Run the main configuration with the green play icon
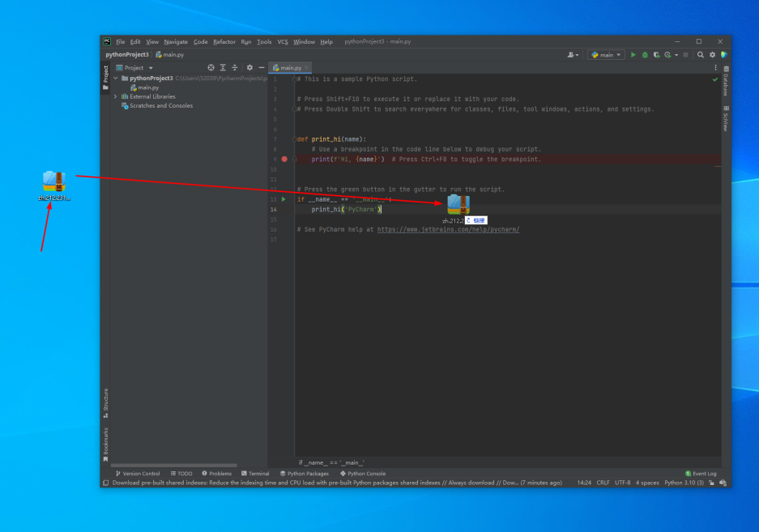This screenshot has height=532, width=759. [x=633, y=55]
